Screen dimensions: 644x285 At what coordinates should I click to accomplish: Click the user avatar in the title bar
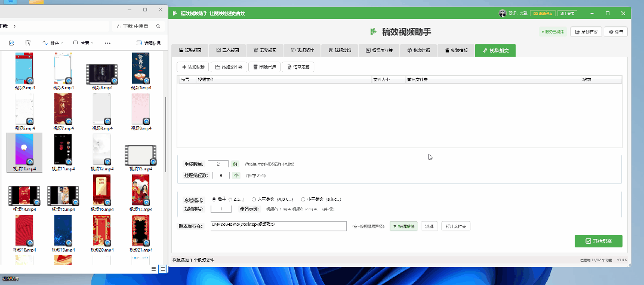point(503,13)
